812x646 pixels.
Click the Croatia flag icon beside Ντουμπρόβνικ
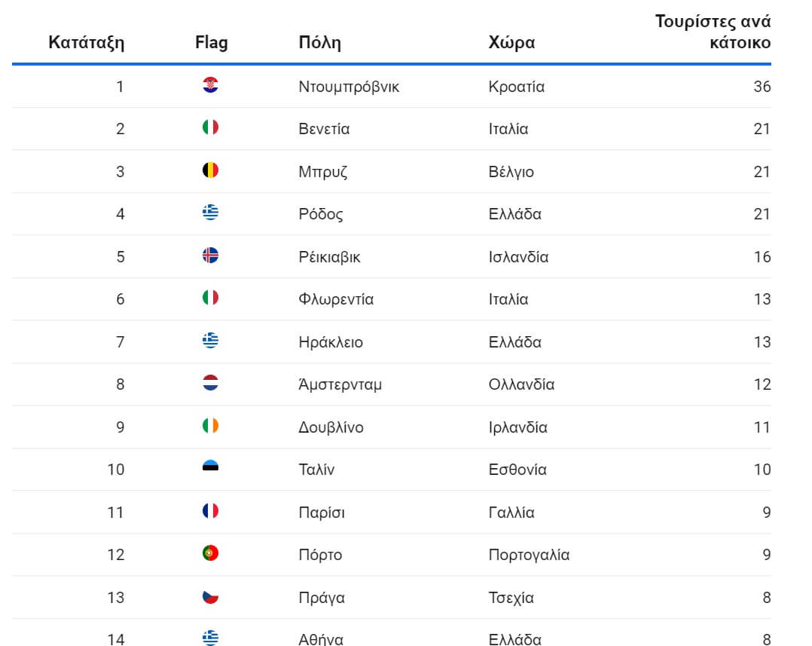click(211, 85)
